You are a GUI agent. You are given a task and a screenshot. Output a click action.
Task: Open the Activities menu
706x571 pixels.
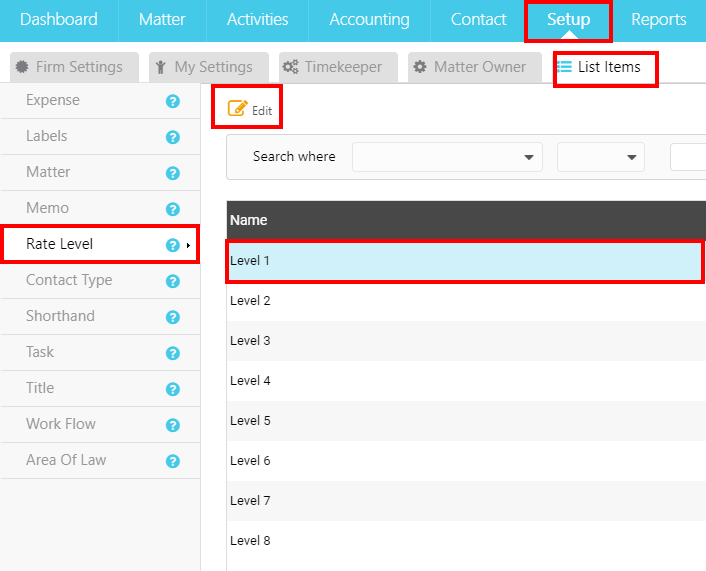click(258, 19)
